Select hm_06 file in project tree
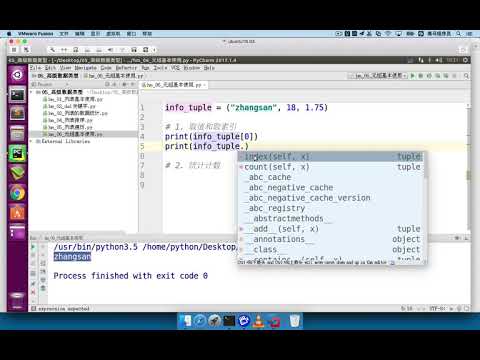Viewport: 480px width, 360px height. click(x=73, y=134)
